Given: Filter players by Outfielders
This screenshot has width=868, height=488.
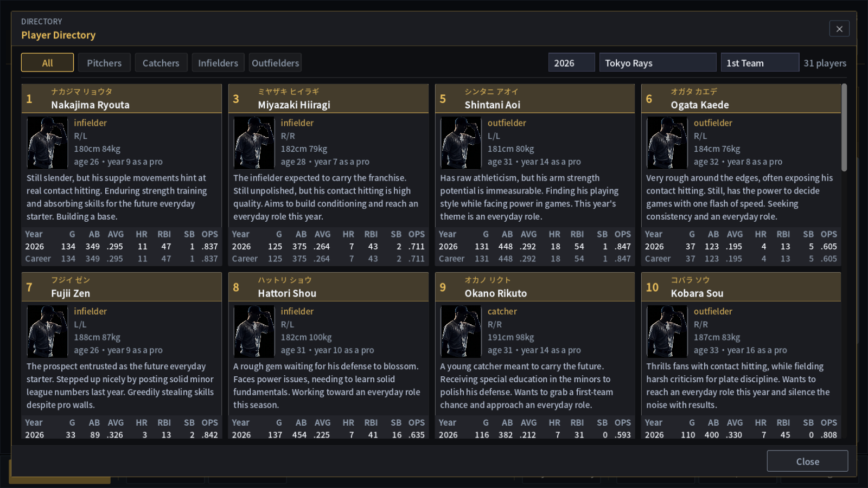Looking at the screenshot, I should pos(275,63).
